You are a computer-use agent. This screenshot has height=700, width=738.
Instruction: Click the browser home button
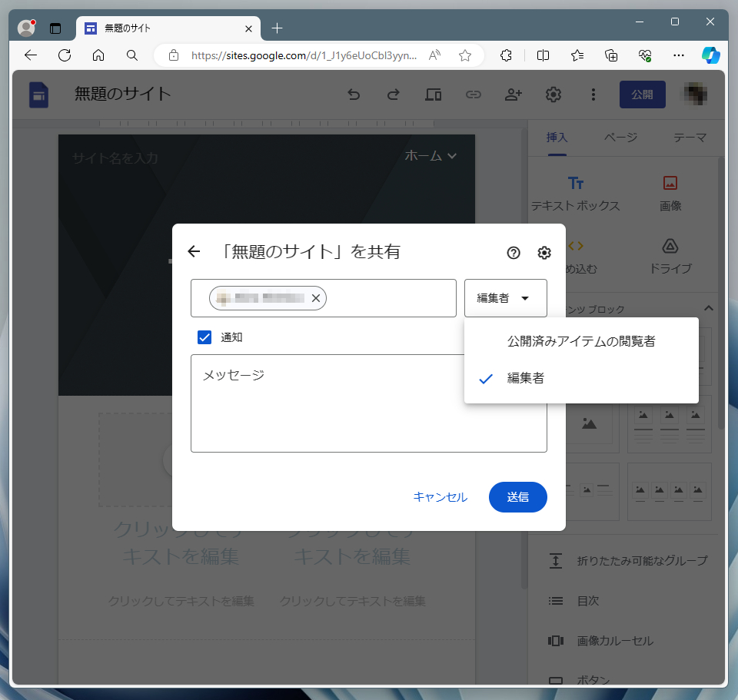(x=98, y=55)
